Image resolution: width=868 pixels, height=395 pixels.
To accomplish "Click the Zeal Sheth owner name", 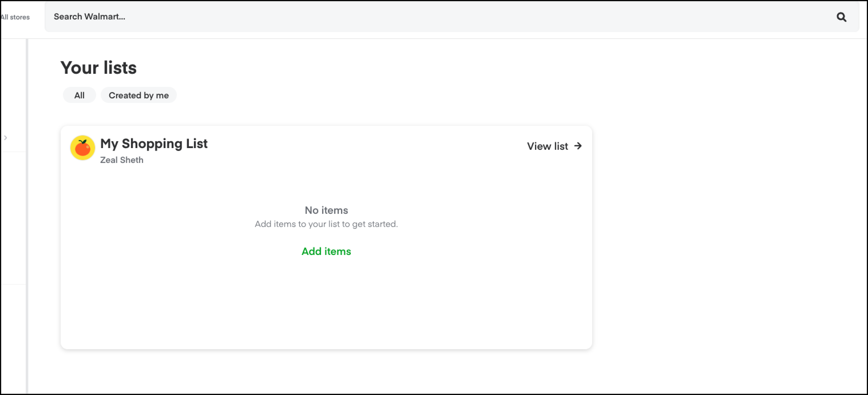I will tap(122, 160).
